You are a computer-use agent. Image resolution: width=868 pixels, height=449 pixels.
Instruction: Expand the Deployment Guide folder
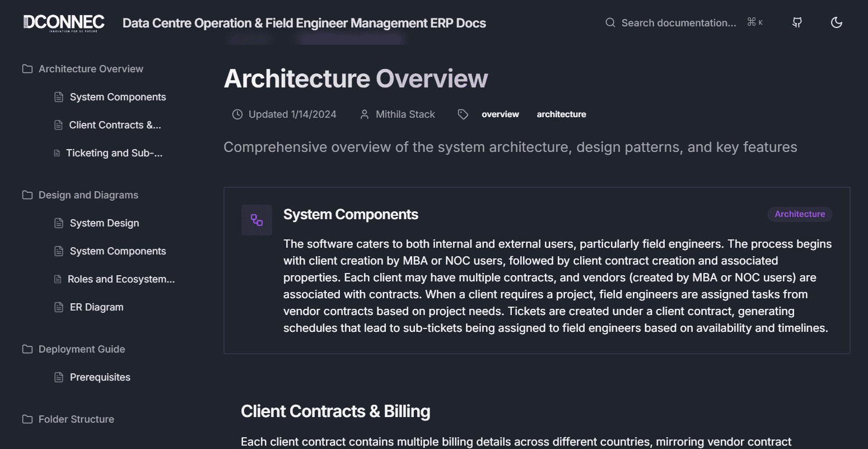coord(81,349)
